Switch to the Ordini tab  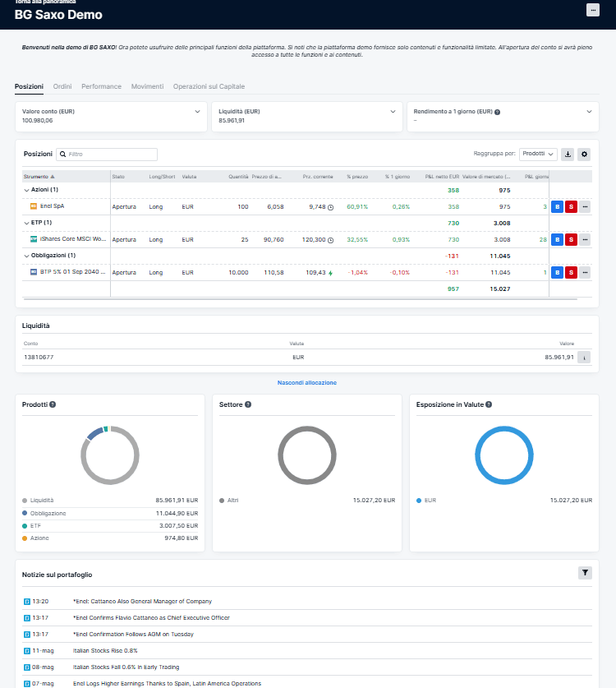[62, 86]
